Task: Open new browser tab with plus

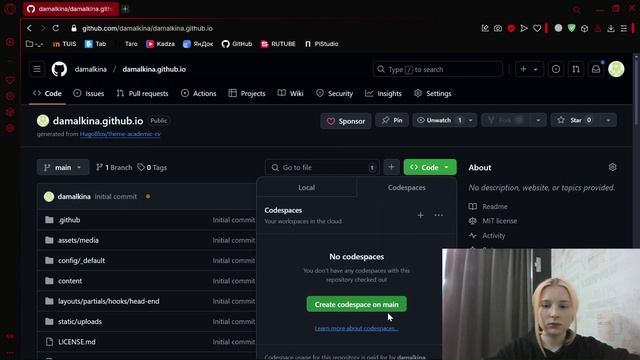Action: pyautogui.click(x=125, y=9)
